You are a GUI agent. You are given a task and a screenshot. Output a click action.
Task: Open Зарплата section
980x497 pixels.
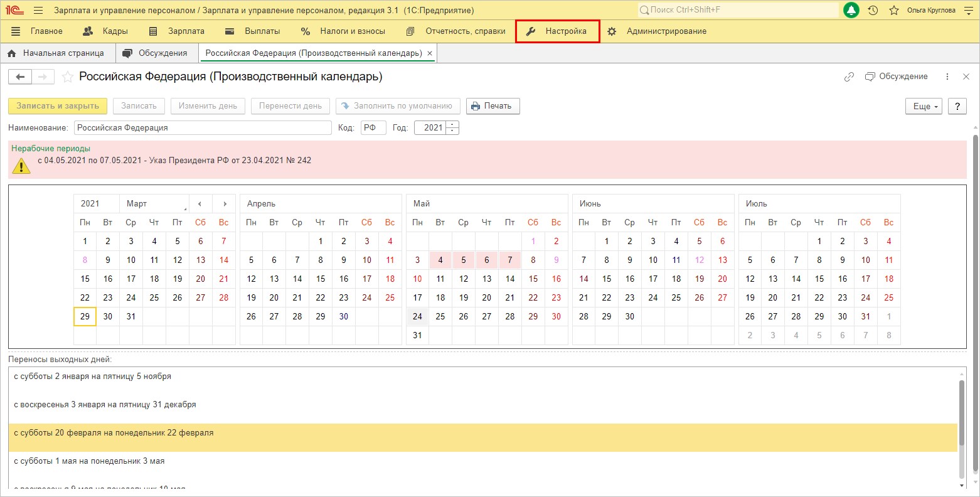(177, 31)
